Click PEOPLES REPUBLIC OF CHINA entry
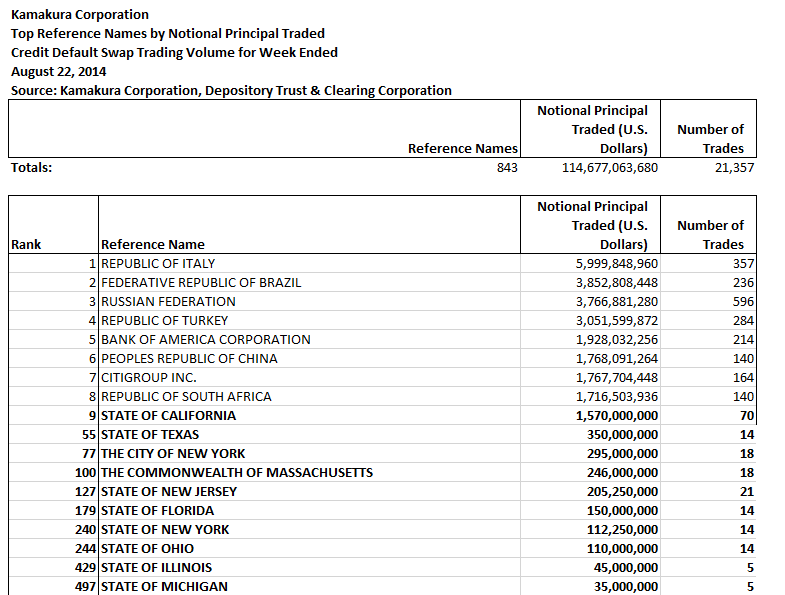 pos(189,359)
